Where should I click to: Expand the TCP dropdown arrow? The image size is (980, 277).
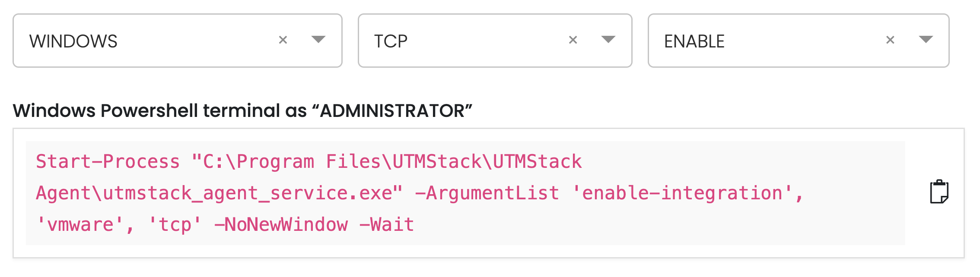(x=608, y=40)
